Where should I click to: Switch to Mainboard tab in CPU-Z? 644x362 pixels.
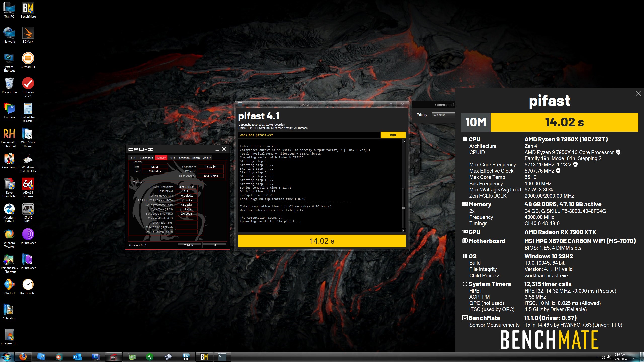click(146, 158)
